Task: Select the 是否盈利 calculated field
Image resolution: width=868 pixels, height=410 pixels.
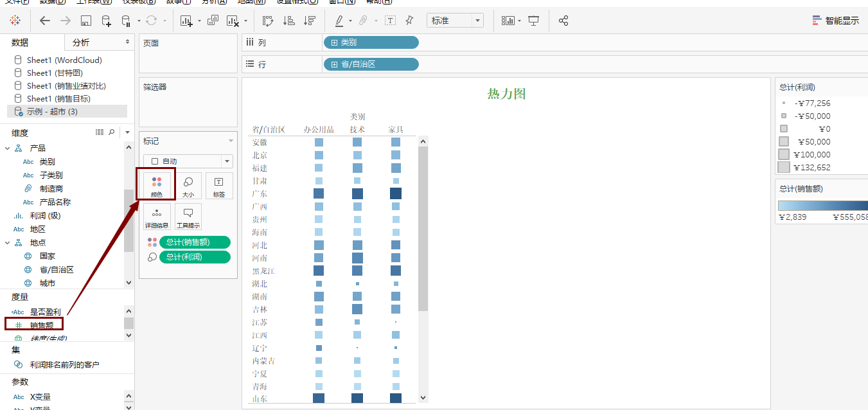Action: point(45,312)
